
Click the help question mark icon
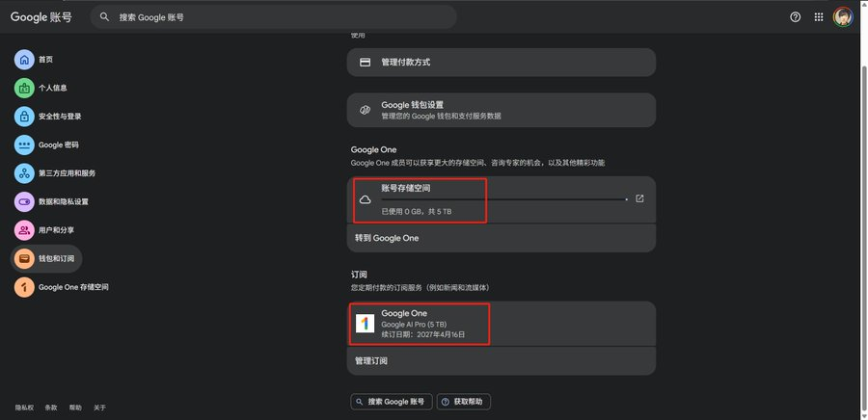click(x=796, y=17)
